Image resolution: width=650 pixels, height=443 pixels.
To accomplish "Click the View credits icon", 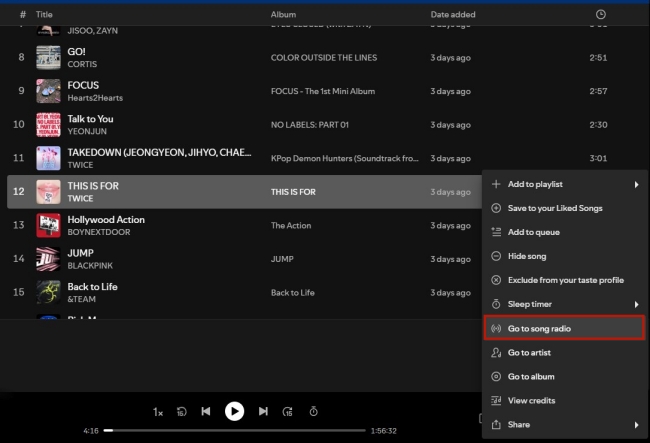I will pos(496,401).
